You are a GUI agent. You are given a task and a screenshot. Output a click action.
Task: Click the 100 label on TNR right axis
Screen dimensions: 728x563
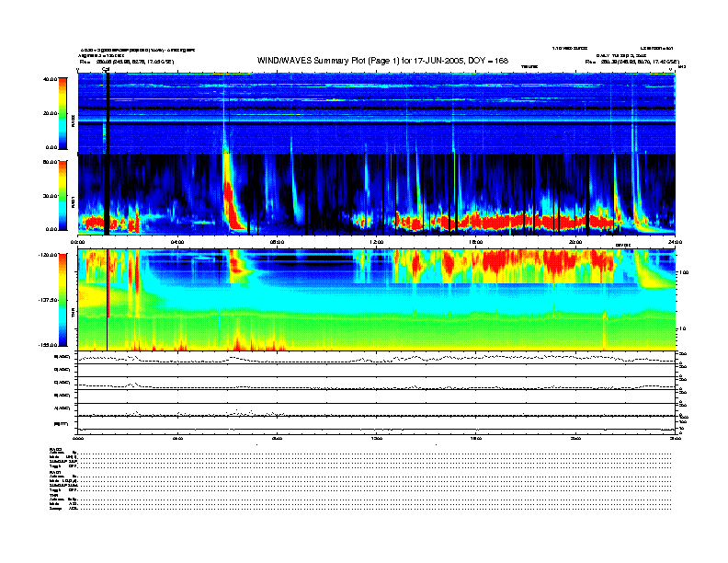click(684, 272)
